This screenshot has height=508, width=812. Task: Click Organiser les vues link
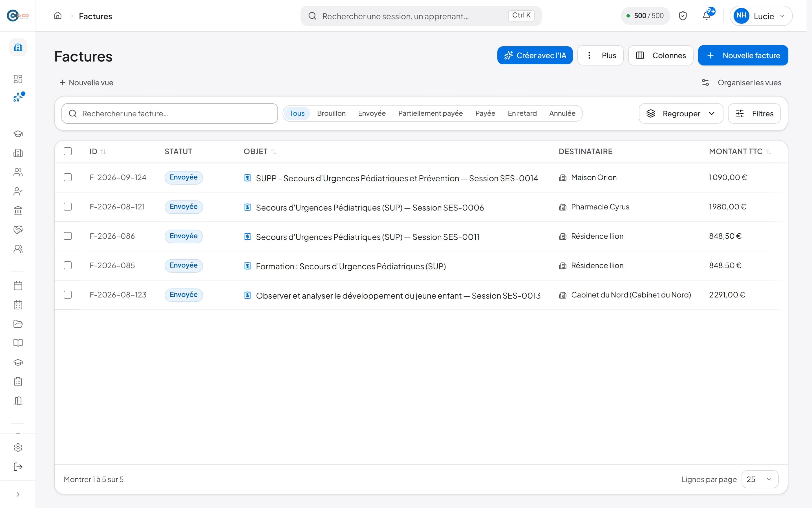[x=741, y=83]
